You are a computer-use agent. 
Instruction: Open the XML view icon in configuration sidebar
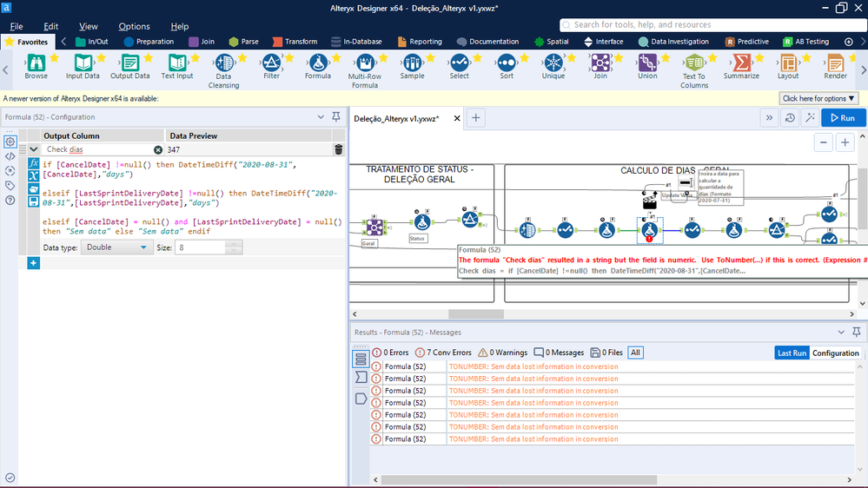[x=10, y=156]
